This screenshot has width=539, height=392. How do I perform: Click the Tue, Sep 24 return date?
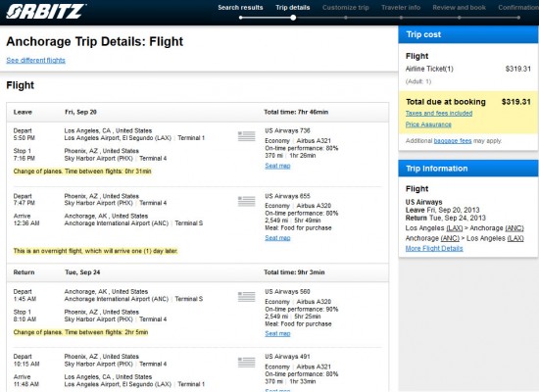tap(82, 272)
